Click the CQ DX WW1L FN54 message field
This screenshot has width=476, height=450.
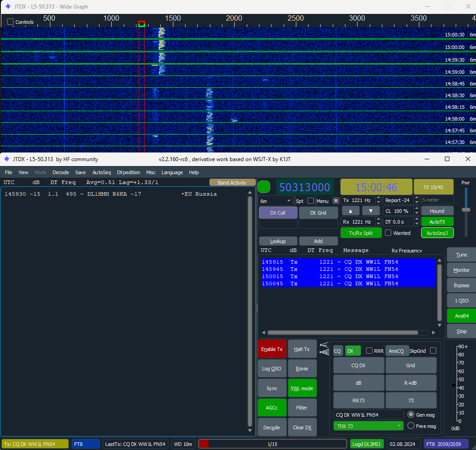368,415
